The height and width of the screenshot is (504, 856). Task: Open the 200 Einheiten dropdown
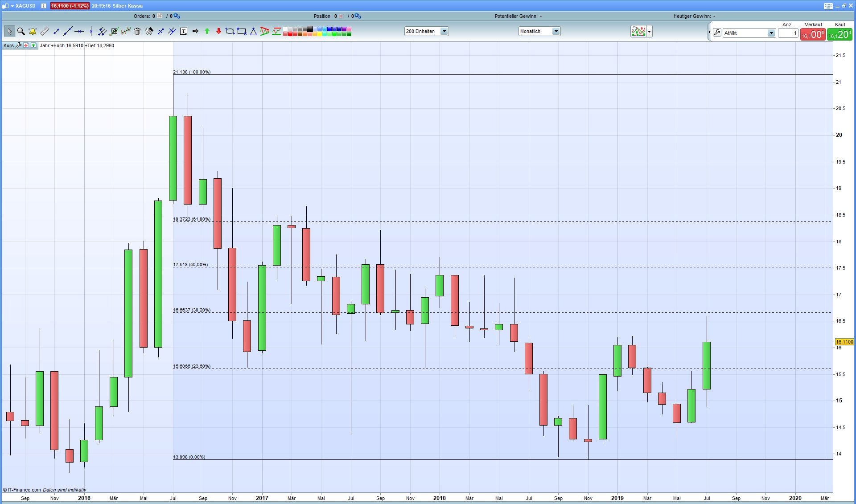point(444,31)
